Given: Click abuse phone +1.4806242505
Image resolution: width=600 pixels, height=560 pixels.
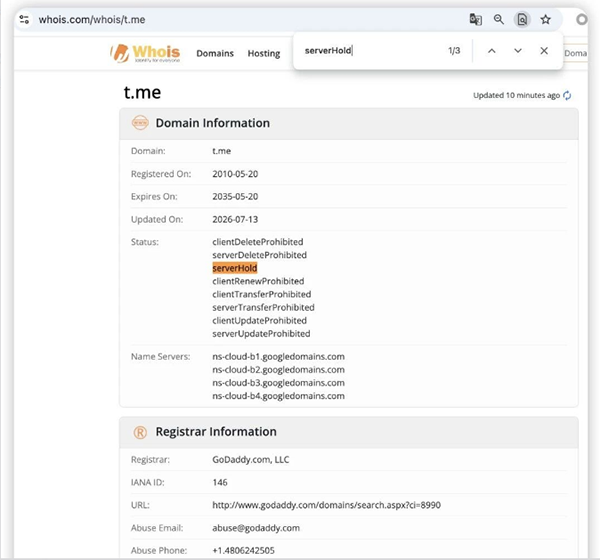Looking at the screenshot, I should (x=243, y=550).
